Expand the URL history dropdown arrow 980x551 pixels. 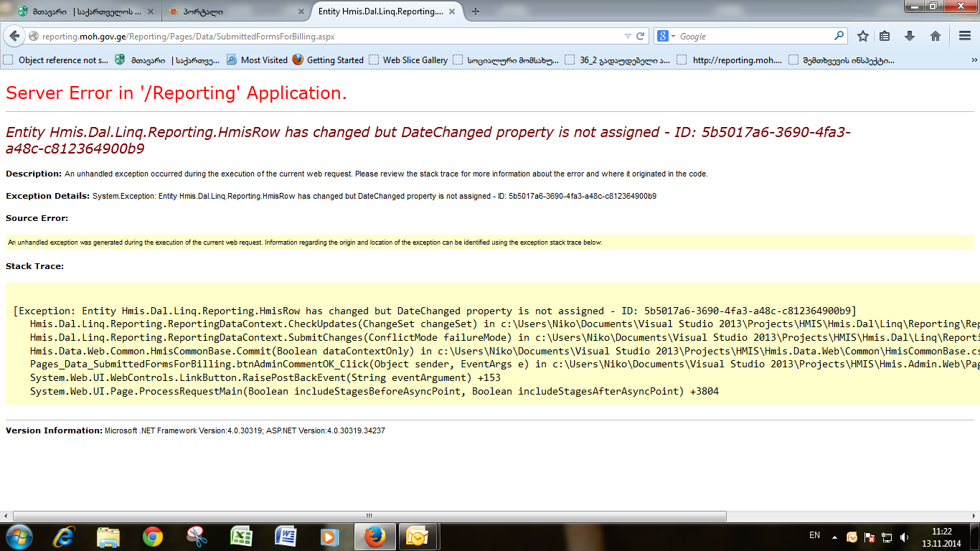point(628,36)
